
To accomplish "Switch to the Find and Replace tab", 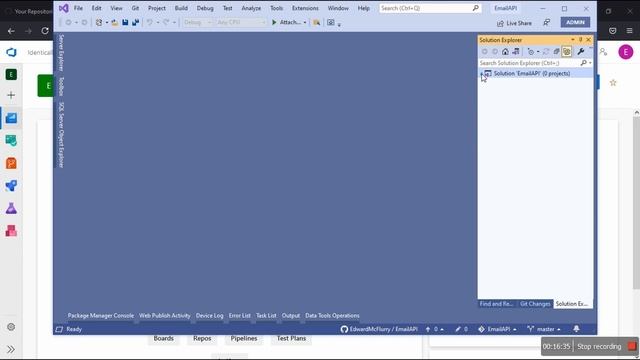I will point(496,304).
